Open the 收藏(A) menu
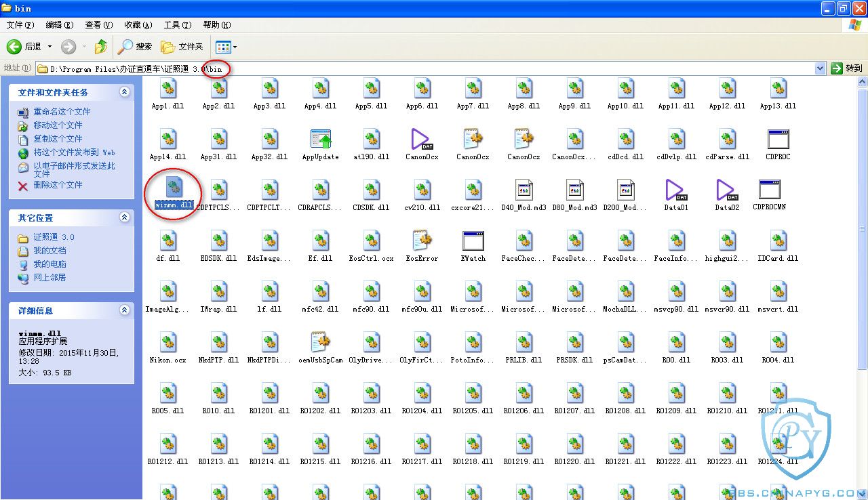The width and height of the screenshot is (868, 500). (138, 25)
